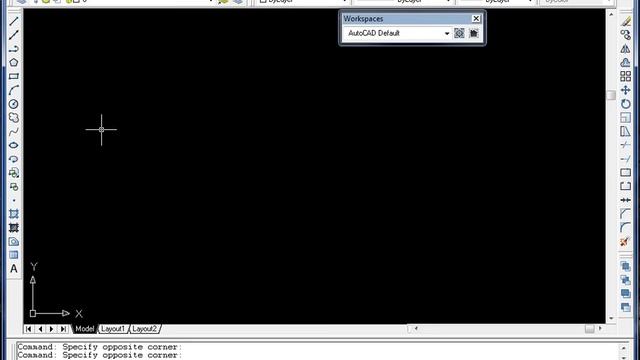The image size is (640, 360).
Task: Open Workspace Settings gear icon
Action: (x=459, y=33)
